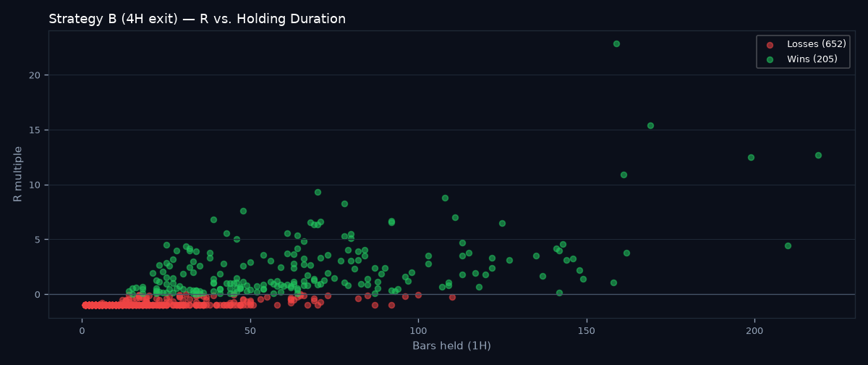Screen dimensions: 868x365
Task: Click the win point near bar 161, R 10.9
Action: coord(624,175)
